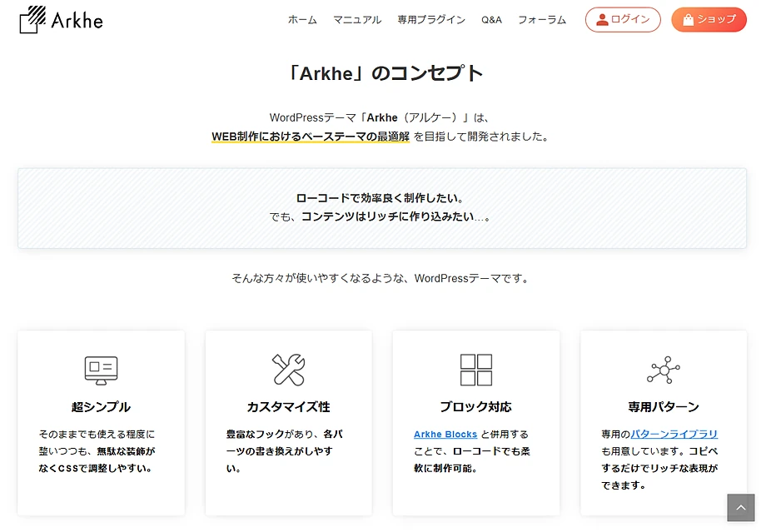The width and height of the screenshot is (766, 532).
Task: Click the ブロック対応 card title
Action: [475, 407]
